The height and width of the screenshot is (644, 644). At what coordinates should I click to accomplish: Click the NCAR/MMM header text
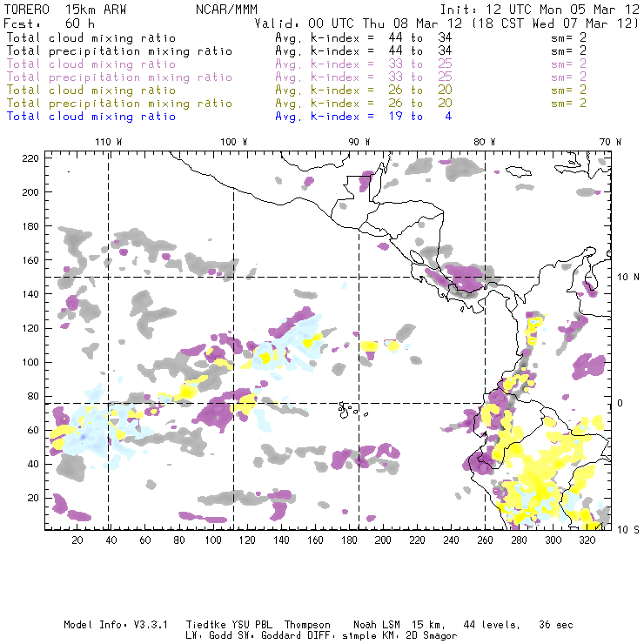227,10
